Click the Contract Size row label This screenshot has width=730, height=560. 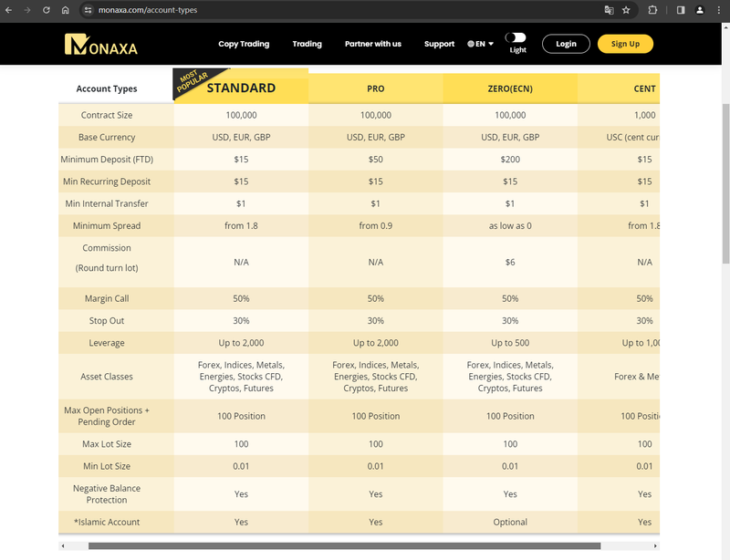(x=107, y=115)
